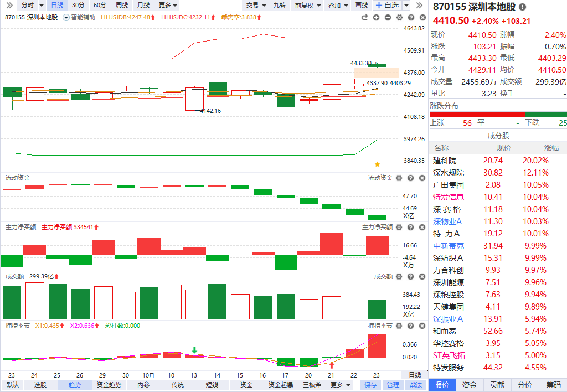This screenshot has height=392, width=567.
Task: Open 成交额 indicator settings gear
Action: click(399, 277)
